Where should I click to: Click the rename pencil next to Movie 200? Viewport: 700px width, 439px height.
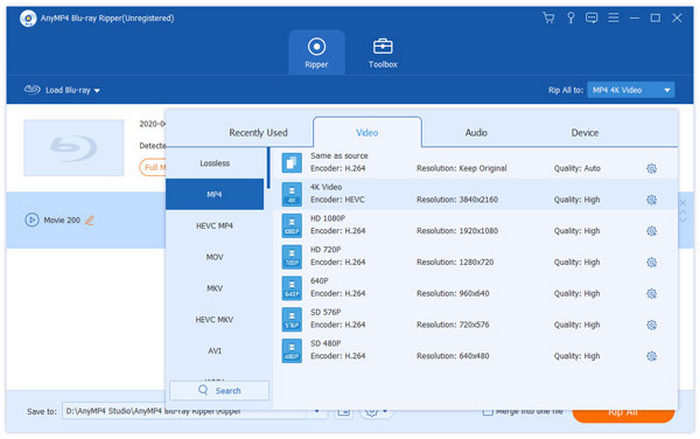click(90, 220)
